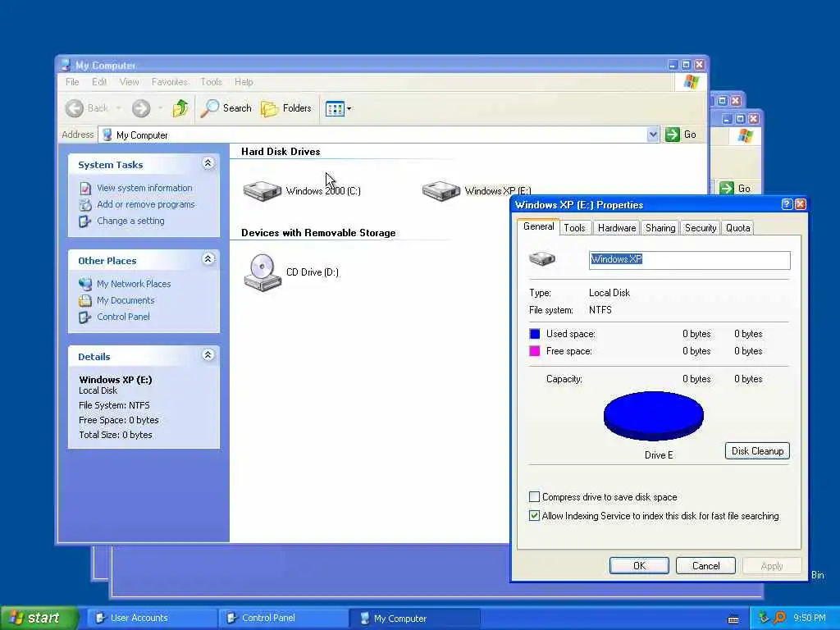
Task: Click the Change a setting icon
Action: [85, 221]
